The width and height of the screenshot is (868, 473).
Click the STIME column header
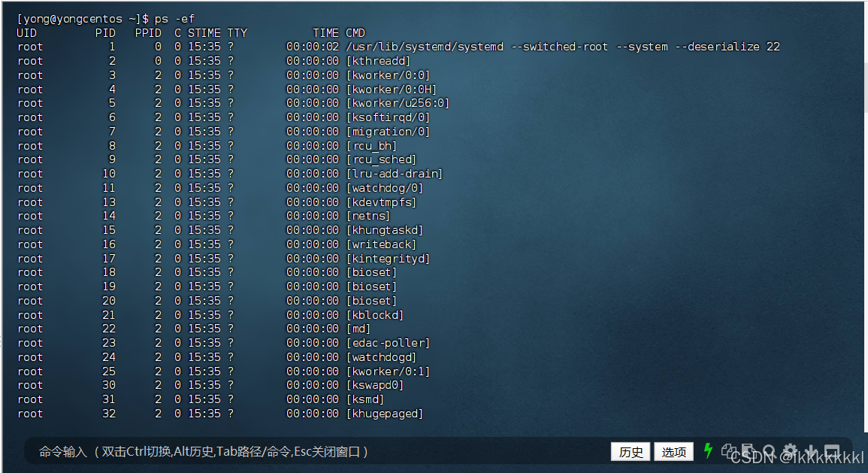(x=204, y=32)
